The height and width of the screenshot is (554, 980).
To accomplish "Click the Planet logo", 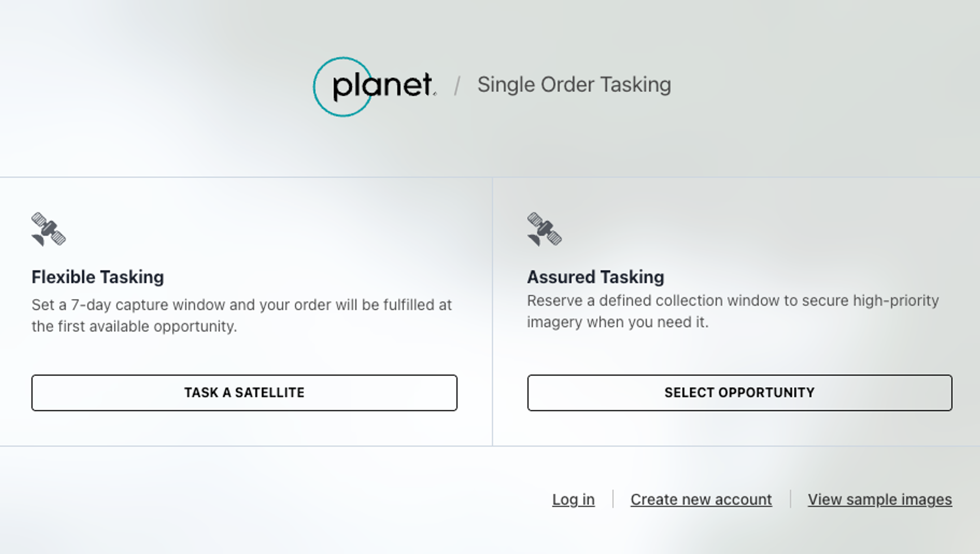I will click(375, 87).
